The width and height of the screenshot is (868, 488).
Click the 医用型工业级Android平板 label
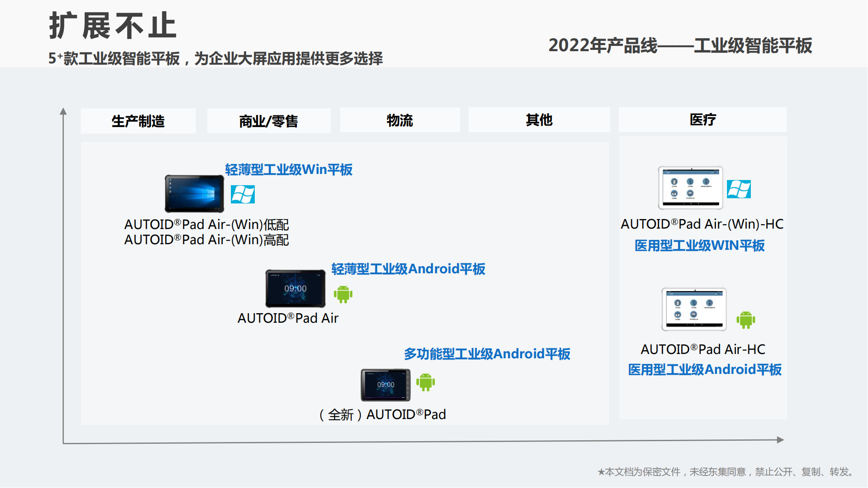point(705,370)
